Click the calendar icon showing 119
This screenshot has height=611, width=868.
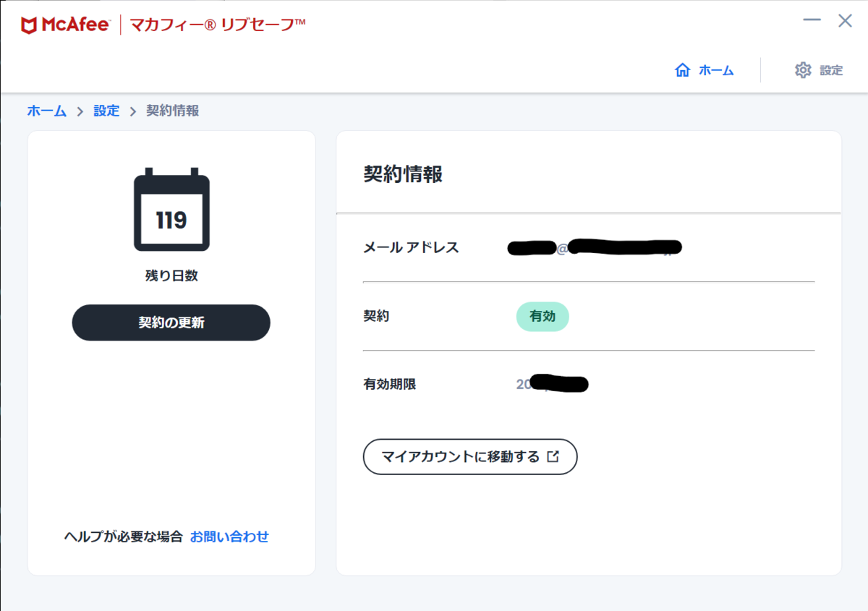(171, 210)
